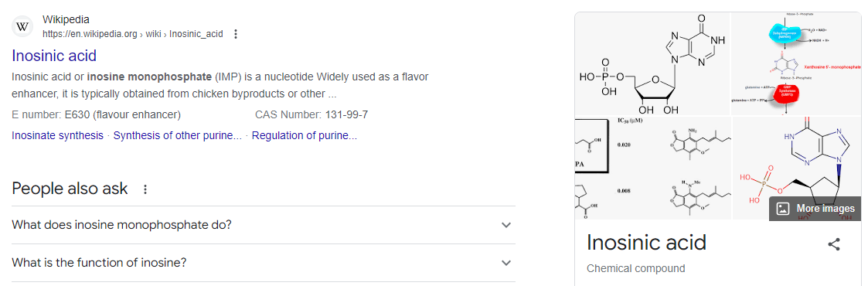Viewport: 868px width, 286px height.
Task: Expand "What is the function of inosine?" chevron
Action: [x=506, y=263]
